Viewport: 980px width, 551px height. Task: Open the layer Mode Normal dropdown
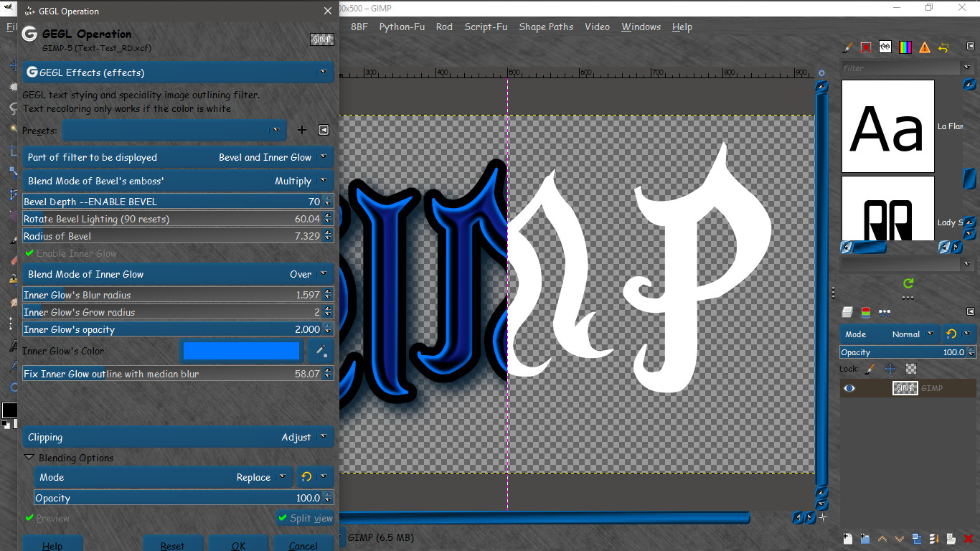click(x=890, y=334)
